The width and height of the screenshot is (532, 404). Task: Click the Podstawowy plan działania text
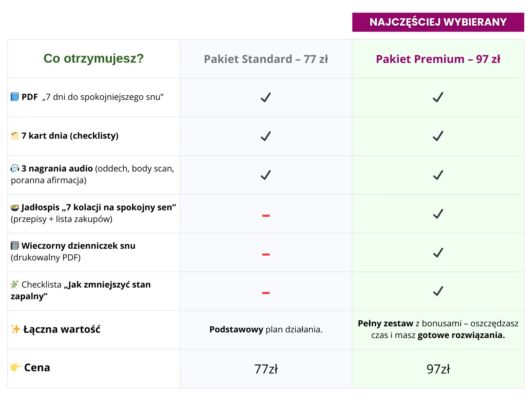coord(266,329)
